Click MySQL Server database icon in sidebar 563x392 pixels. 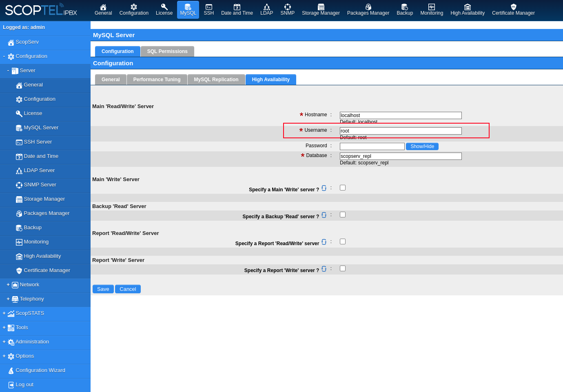(19, 128)
